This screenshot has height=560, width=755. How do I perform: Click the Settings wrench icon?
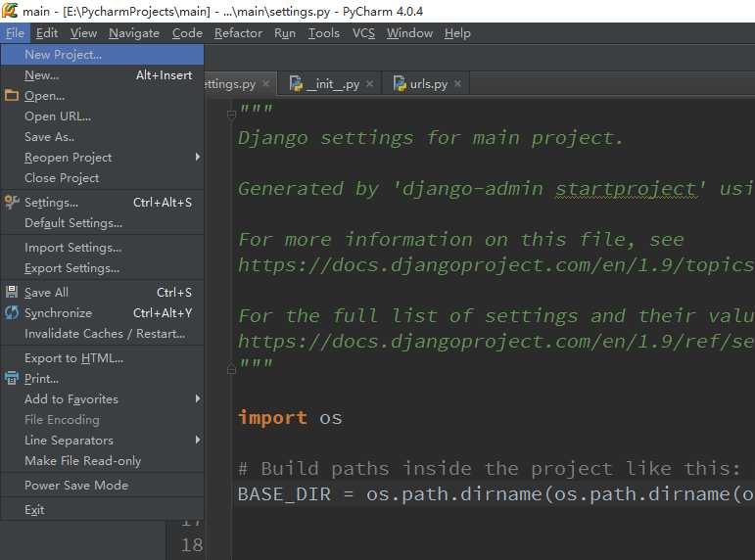12,202
